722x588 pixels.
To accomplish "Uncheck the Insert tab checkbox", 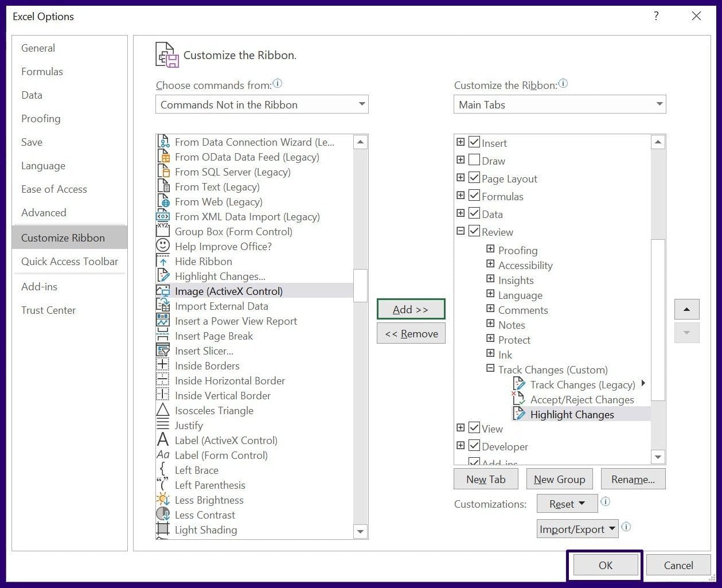I will (x=474, y=142).
